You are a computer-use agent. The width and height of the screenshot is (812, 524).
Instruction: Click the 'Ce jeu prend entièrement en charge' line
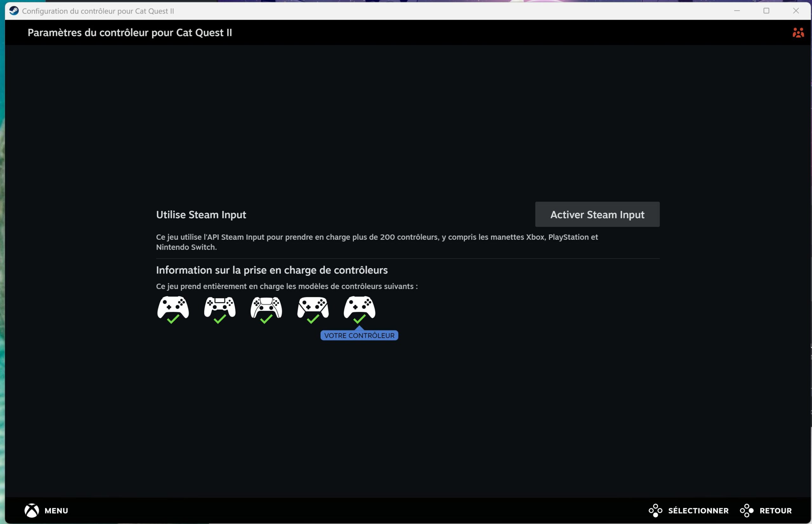point(287,286)
